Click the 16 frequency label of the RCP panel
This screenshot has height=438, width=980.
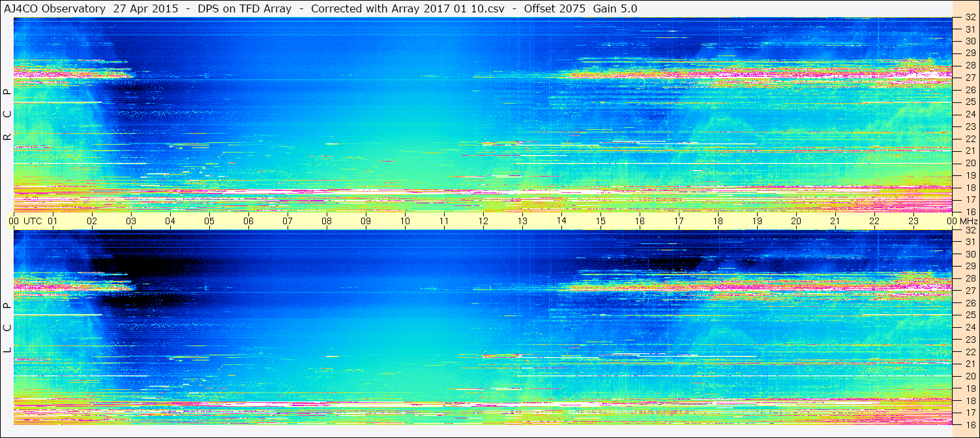[970, 212]
